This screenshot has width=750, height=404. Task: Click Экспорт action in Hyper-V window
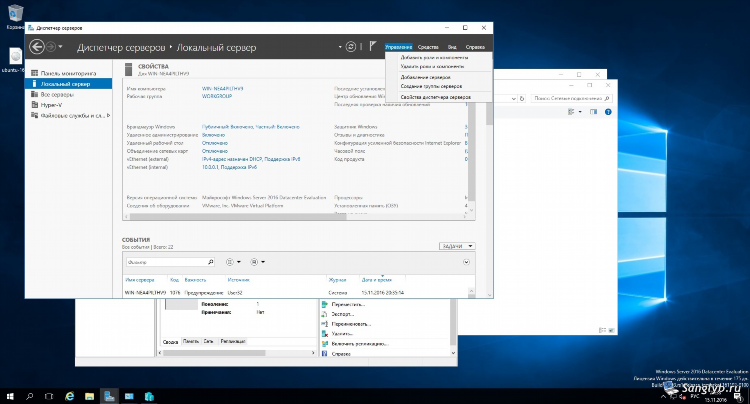tap(343, 314)
